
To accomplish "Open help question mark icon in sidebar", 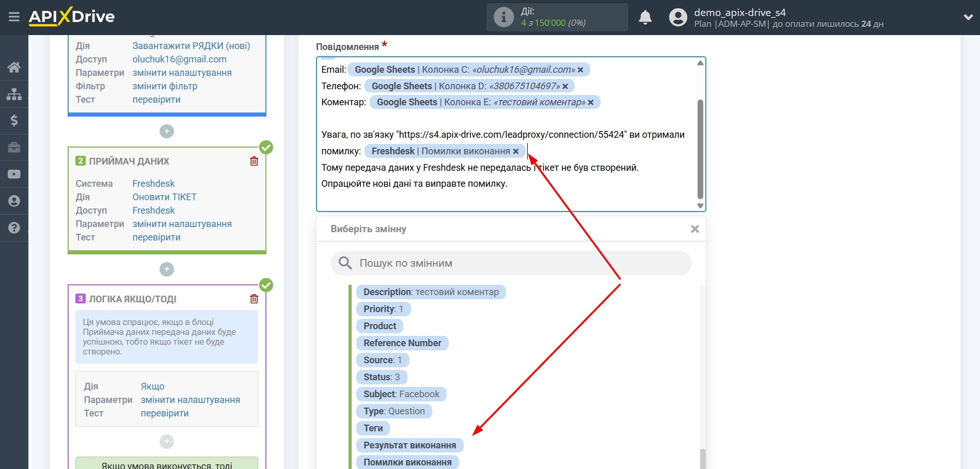I will tap(14, 228).
